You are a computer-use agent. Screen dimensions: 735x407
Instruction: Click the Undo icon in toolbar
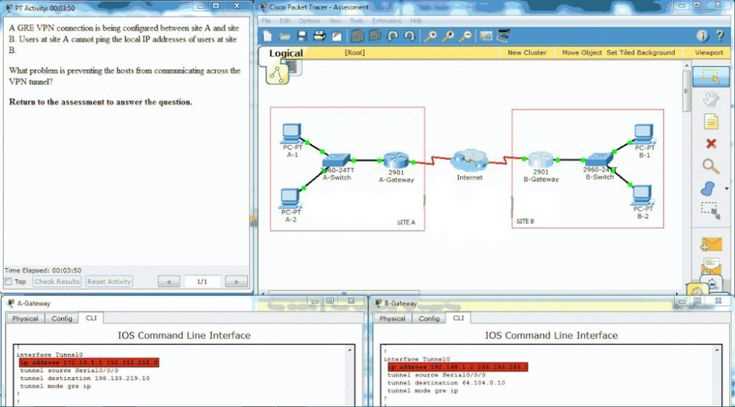(393, 36)
